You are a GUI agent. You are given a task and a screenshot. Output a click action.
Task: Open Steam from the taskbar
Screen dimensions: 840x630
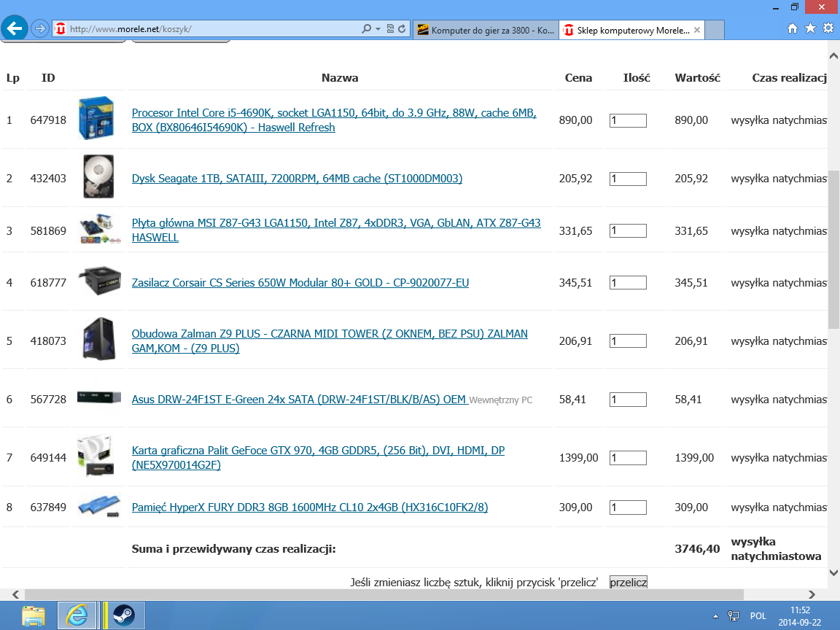point(124,615)
